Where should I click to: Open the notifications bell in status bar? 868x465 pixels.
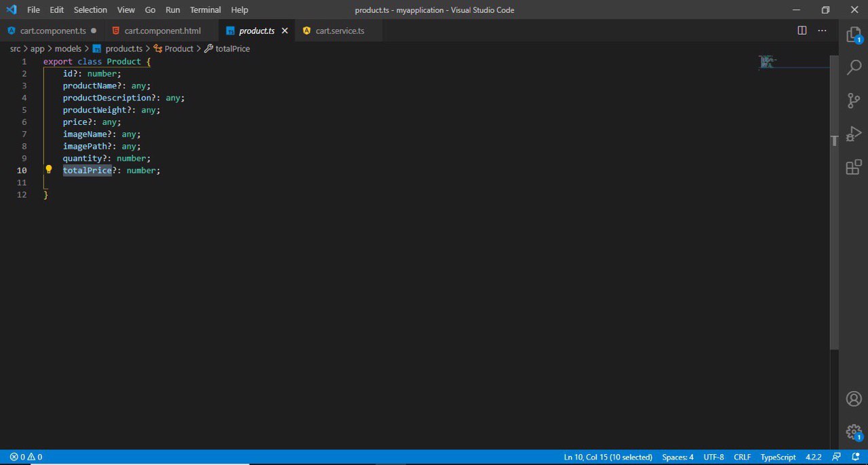tap(856, 457)
